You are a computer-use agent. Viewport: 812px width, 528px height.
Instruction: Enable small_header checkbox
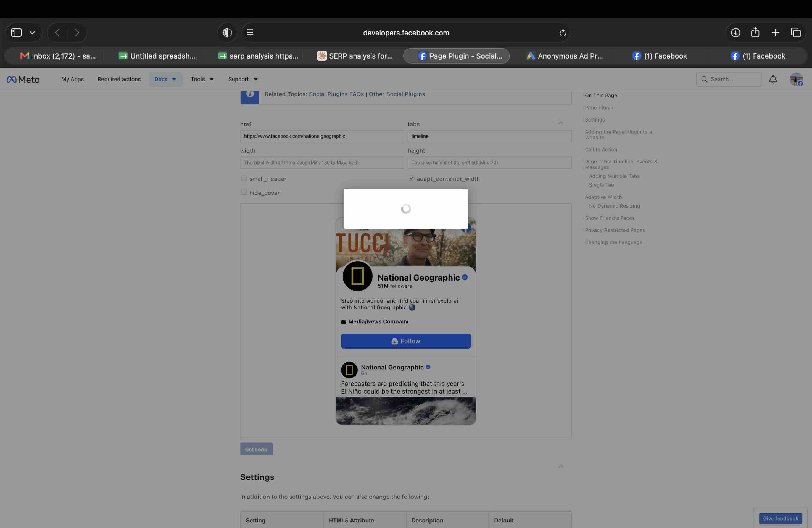244,178
